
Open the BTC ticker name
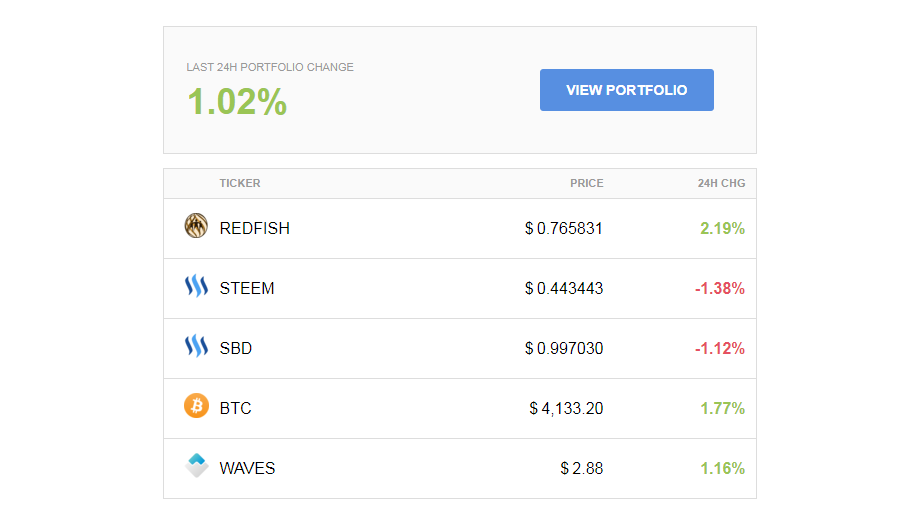pyautogui.click(x=235, y=409)
